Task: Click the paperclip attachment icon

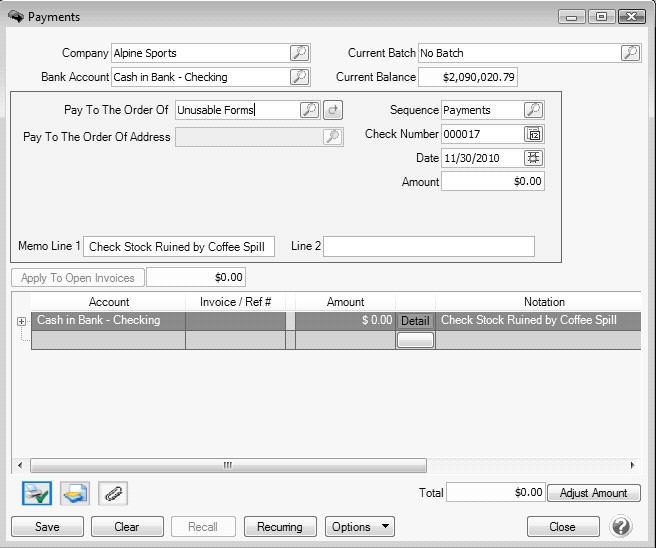Action: click(113, 493)
